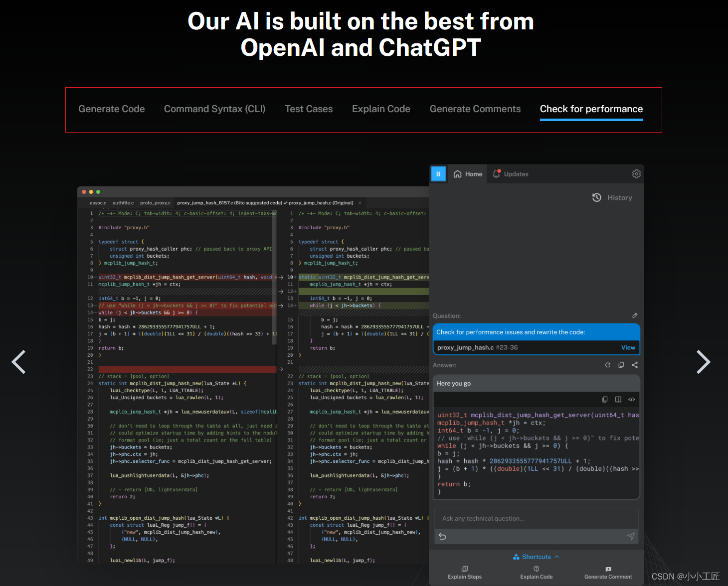Image resolution: width=728 pixels, height=586 pixels.
Task: Open diff view of generated code
Action: pyautogui.click(x=618, y=399)
